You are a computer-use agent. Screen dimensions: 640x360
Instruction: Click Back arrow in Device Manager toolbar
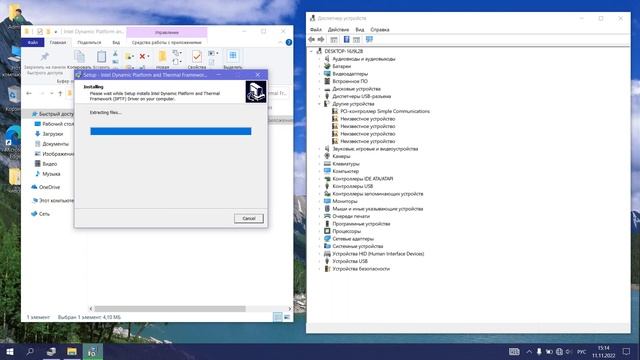point(312,40)
